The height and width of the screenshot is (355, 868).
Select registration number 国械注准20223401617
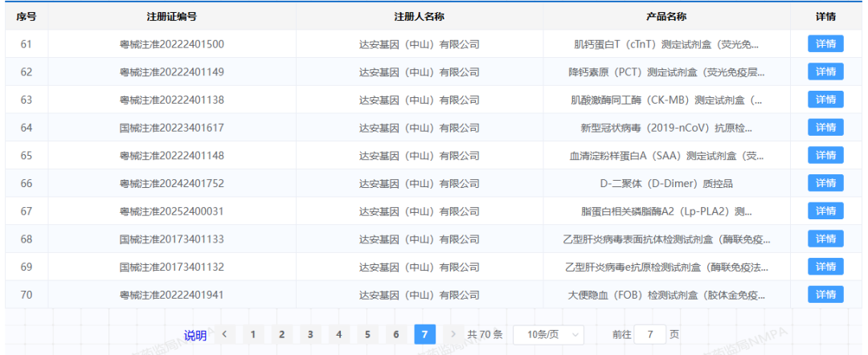(x=172, y=128)
